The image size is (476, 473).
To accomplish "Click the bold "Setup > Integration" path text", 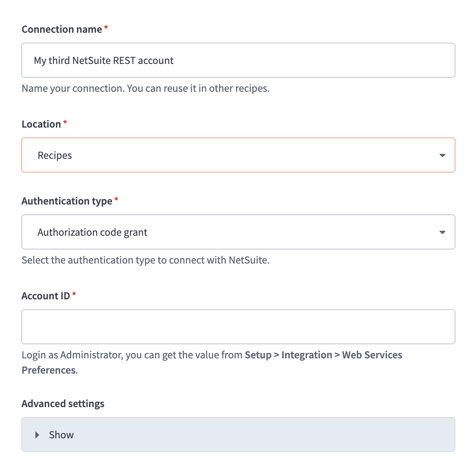I will 288,355.
